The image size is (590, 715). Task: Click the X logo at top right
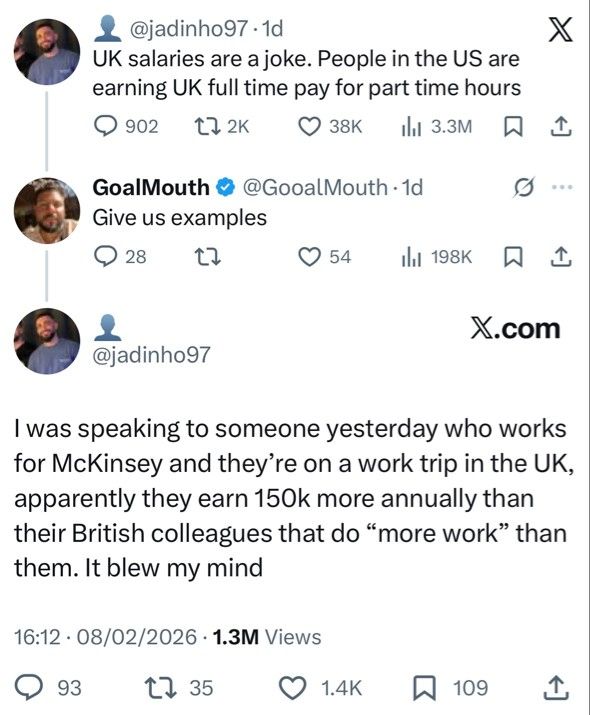point(560,30)
